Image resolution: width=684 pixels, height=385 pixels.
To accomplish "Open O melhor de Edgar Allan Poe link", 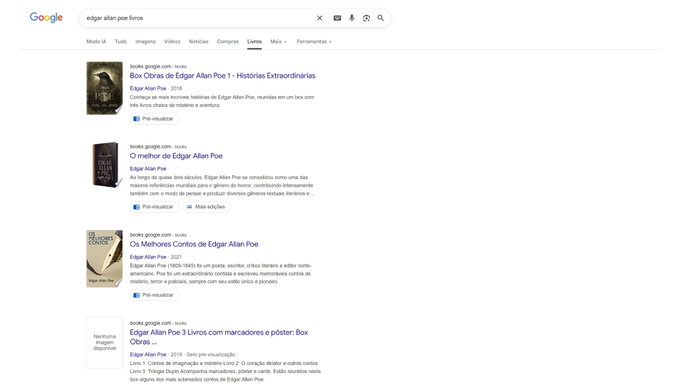I will tap(176, 156).
